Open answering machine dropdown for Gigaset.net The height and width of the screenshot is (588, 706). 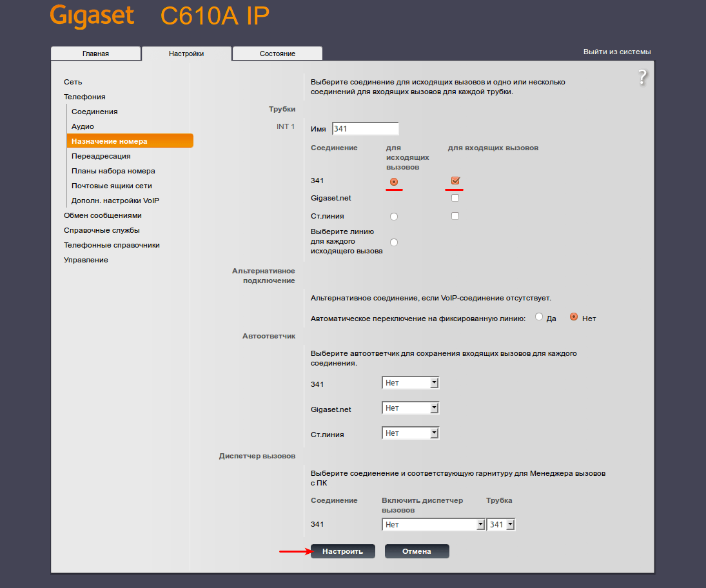(x=410, y=408)
